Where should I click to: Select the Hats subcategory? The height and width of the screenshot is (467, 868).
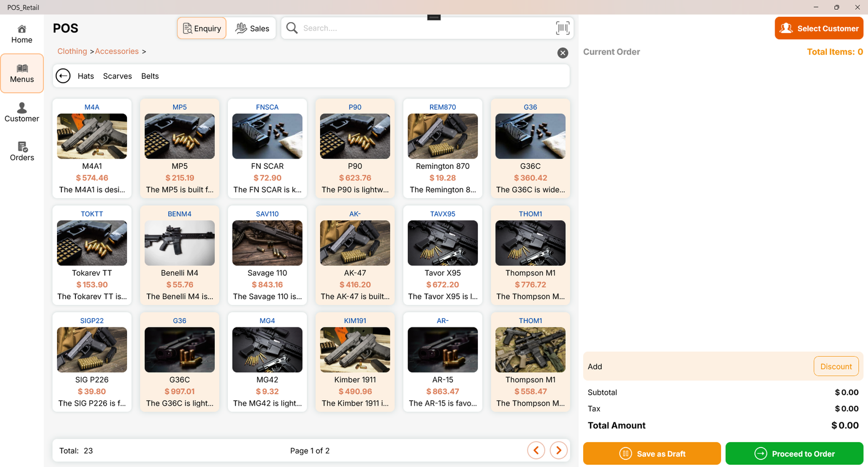click(x=86, y=76)
